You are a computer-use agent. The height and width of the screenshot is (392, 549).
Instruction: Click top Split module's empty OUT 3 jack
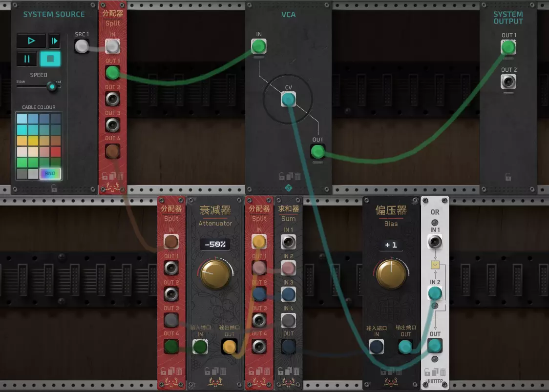click(112, 125)
